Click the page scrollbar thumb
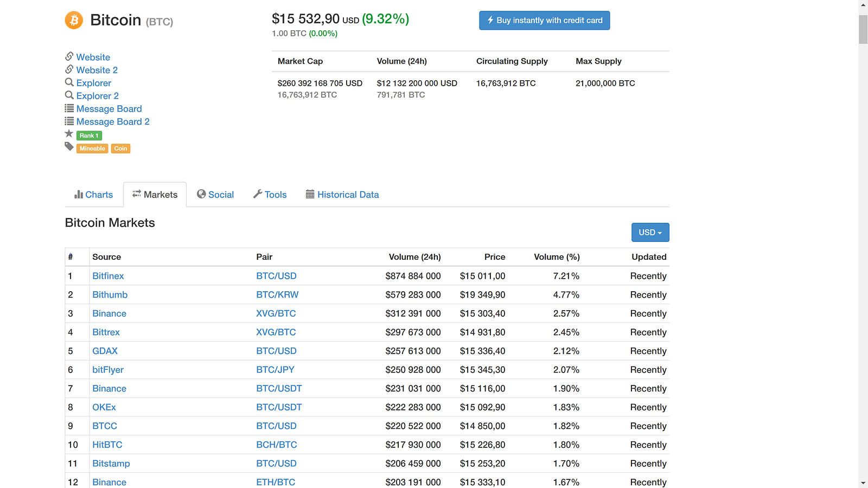 click(x=863, y=29)
